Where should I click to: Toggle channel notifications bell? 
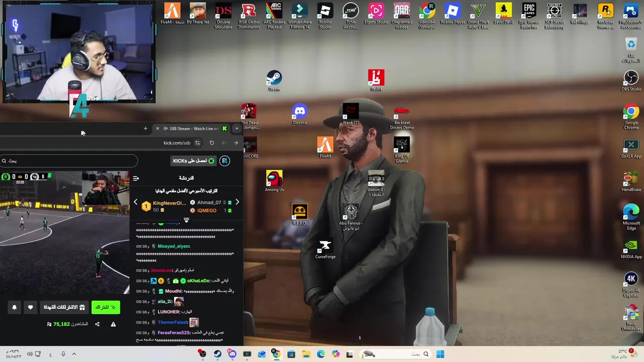pyautogui.click(x=14, y=307)
